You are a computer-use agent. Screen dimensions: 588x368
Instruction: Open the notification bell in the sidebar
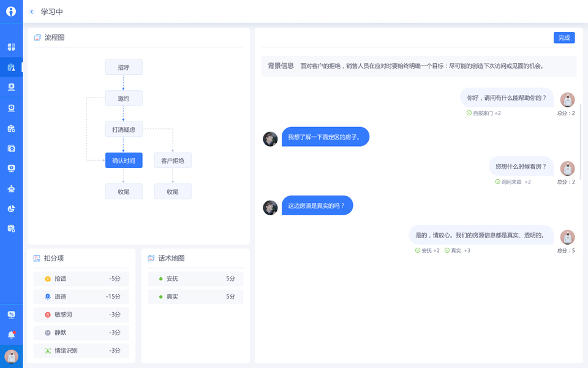tap(11, 335)
